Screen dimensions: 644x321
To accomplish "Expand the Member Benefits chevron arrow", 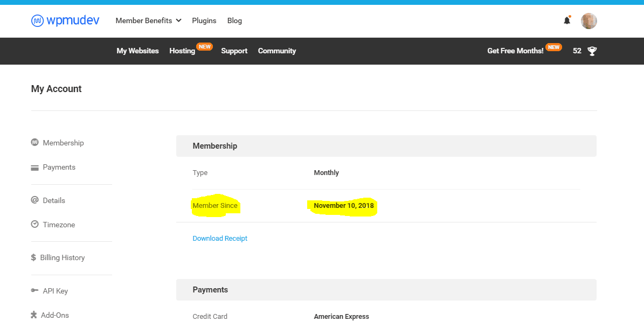I will (179, 20).
